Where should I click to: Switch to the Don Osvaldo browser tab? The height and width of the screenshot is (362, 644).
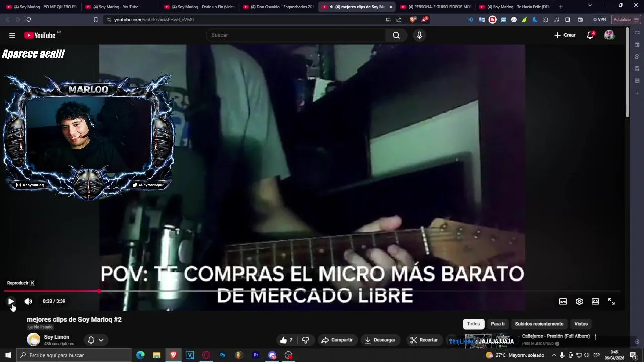coord(278,7)
